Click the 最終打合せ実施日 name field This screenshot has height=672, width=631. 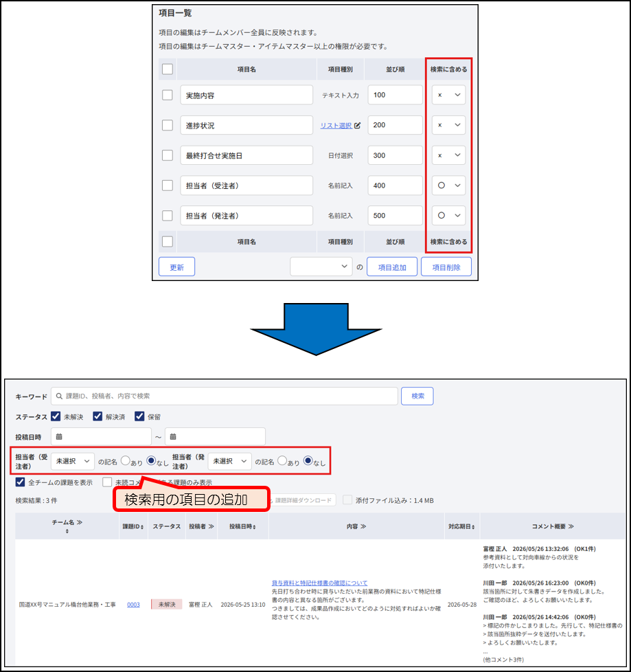tap(246, 155)
